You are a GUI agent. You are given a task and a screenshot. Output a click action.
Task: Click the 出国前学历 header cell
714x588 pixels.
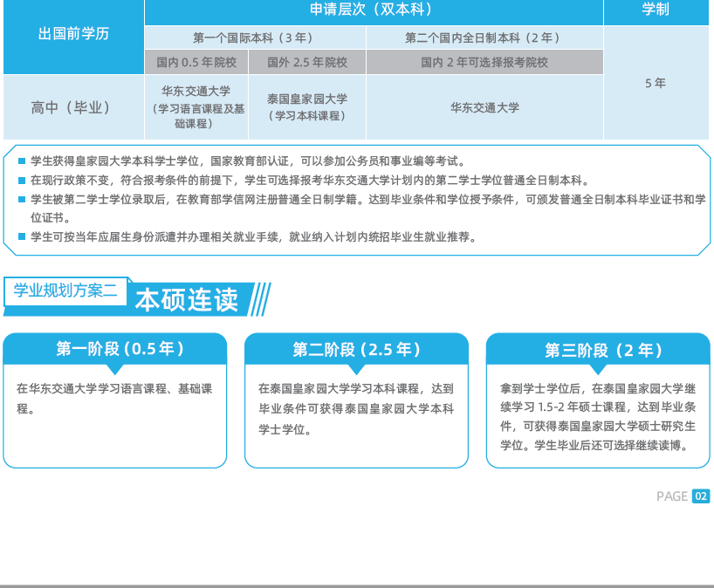tap(73, 36)
